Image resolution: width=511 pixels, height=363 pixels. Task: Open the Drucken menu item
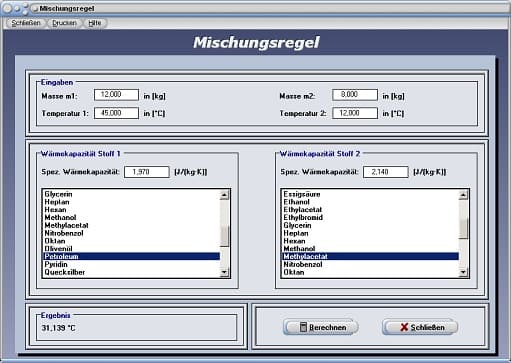pyautogui.click(x=64, y=23)
